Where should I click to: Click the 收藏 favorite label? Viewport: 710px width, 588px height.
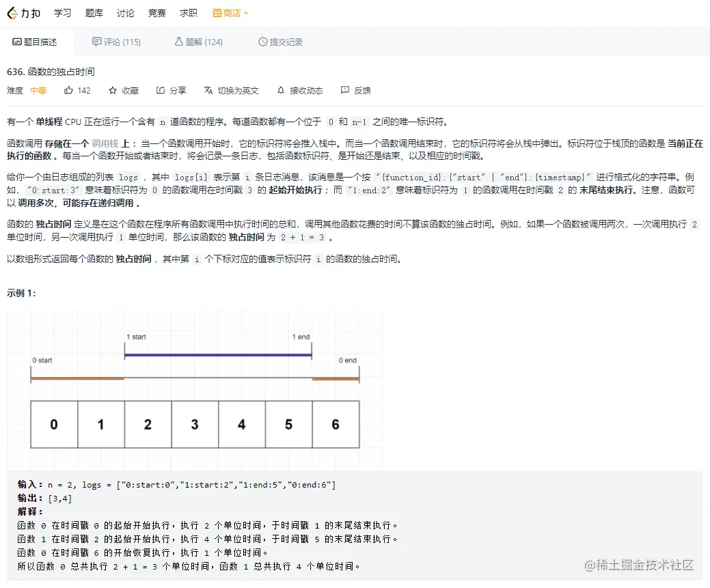(x=130, y=91)
